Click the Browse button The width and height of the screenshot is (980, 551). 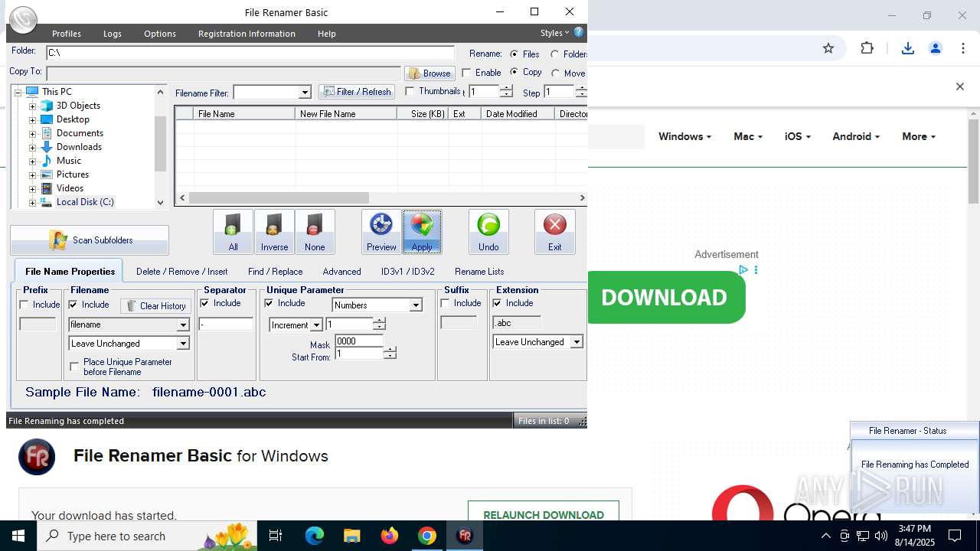[x=430, y=73]
